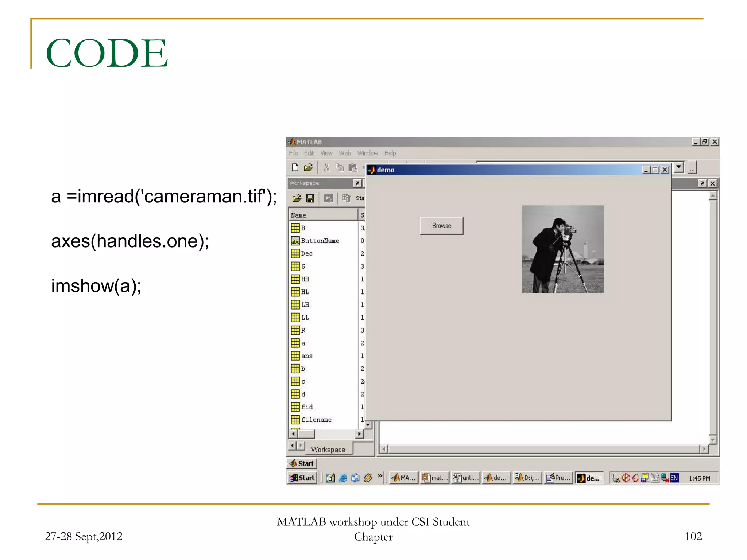
Task: Open the Window menu
Action: [367, 153]
